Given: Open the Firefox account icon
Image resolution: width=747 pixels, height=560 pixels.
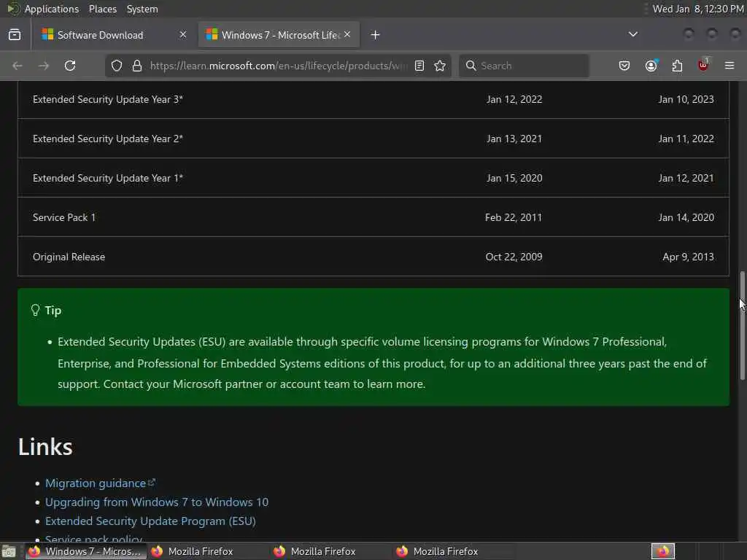Looking at the screenshot, I should (x=651, y=66).
